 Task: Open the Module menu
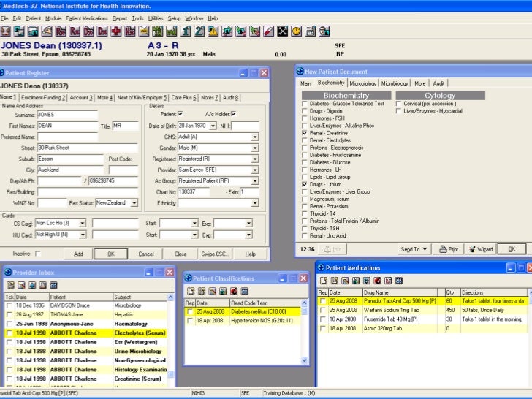coord(53,18)
